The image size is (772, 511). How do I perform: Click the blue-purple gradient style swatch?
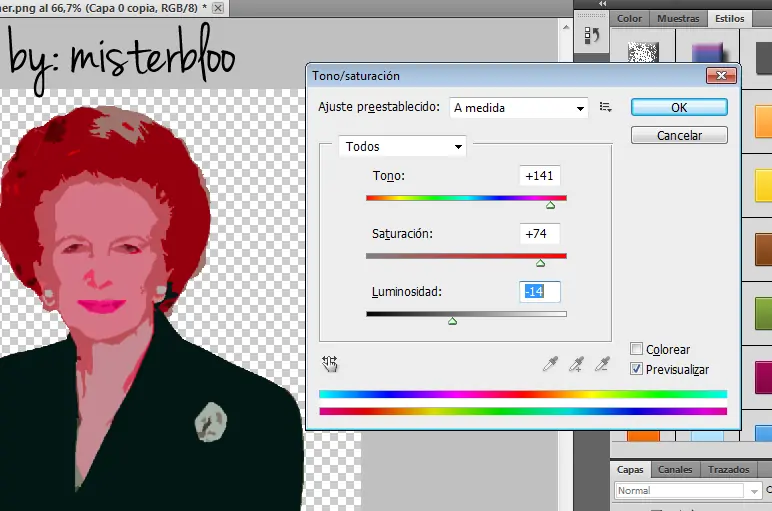tap(707, 53)
